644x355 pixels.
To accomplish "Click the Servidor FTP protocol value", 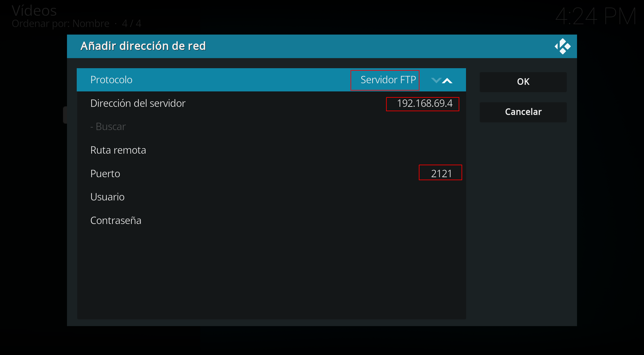I will click(x=388, y=80).
